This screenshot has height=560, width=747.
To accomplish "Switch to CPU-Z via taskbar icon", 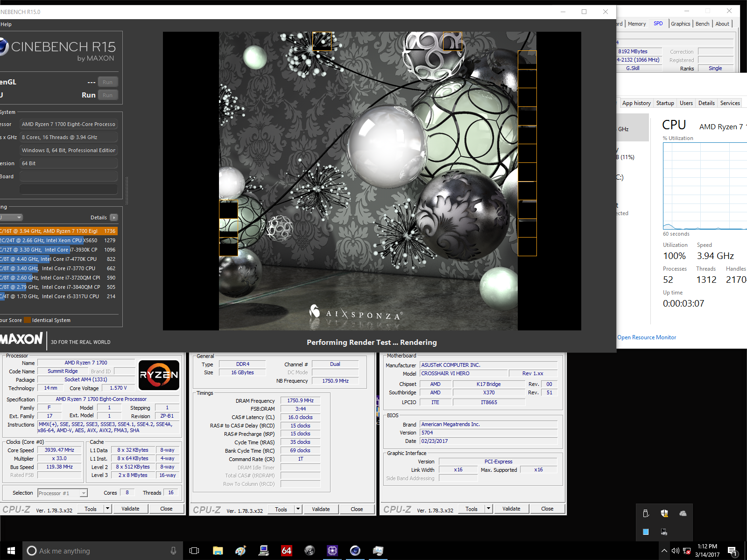I will point(332,551).
